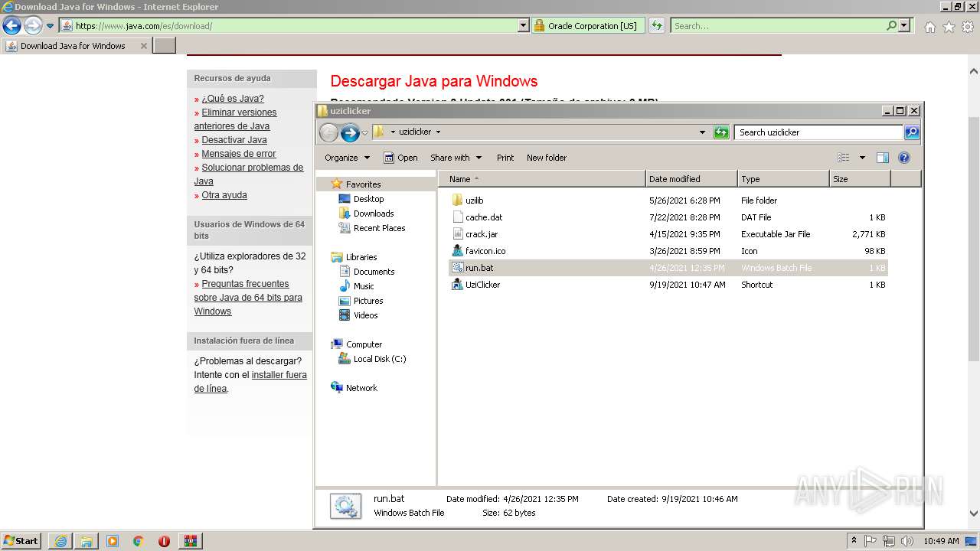
Task: Click the Explorer Back navigation arrow
Action: click(x=328, y=132)
